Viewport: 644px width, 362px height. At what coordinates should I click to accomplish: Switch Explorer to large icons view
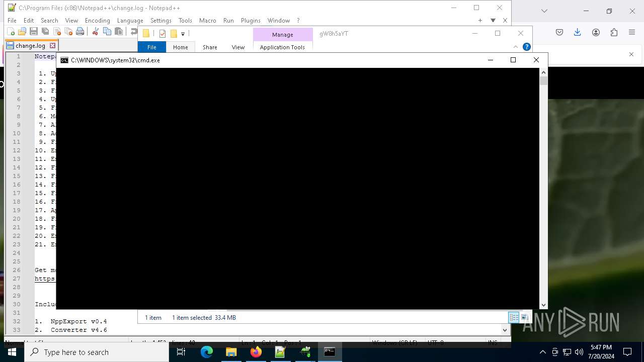525,317
